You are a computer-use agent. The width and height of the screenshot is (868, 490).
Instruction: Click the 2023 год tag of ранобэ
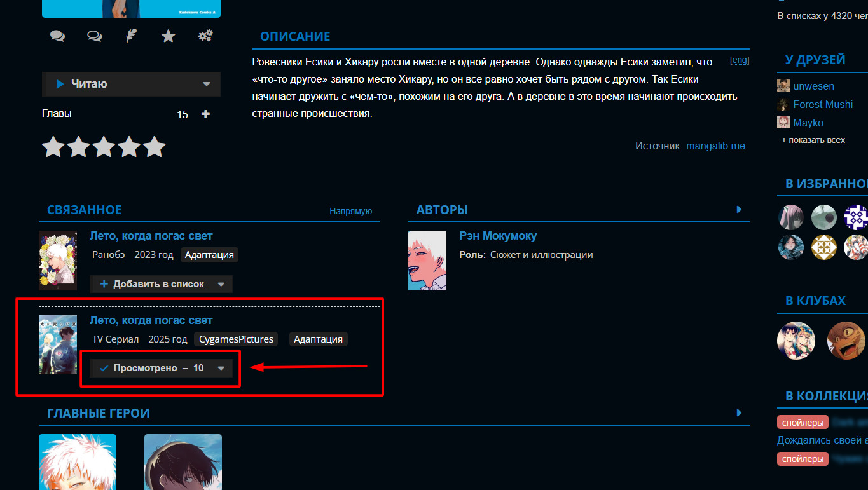(x=153, y=255)
